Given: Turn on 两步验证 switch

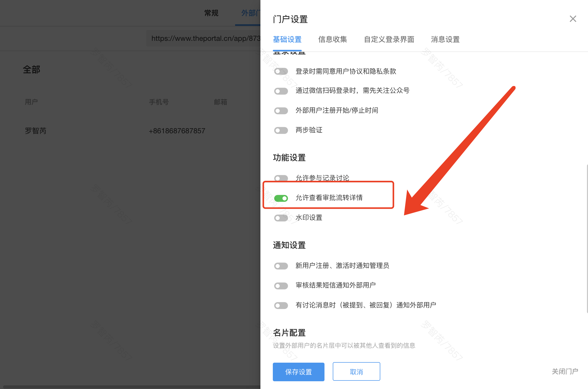Looking at the screenshot, I should pos(281,130).
